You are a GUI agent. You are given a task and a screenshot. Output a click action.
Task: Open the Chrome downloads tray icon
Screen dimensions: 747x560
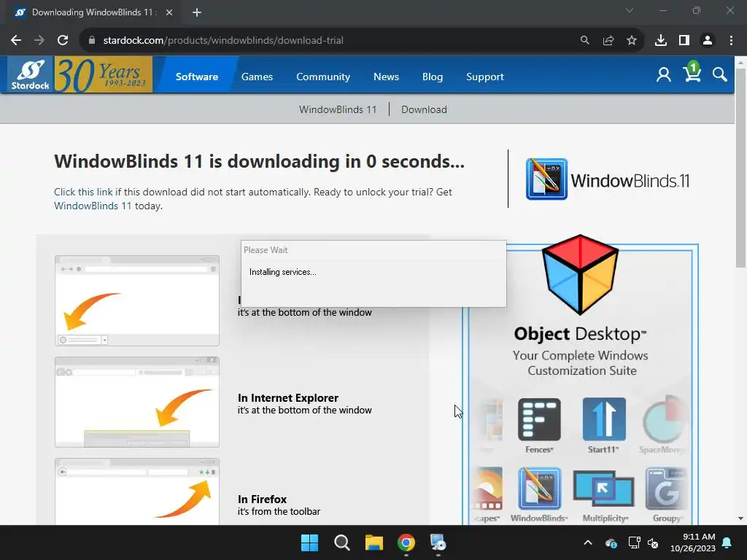click(661, 41)
